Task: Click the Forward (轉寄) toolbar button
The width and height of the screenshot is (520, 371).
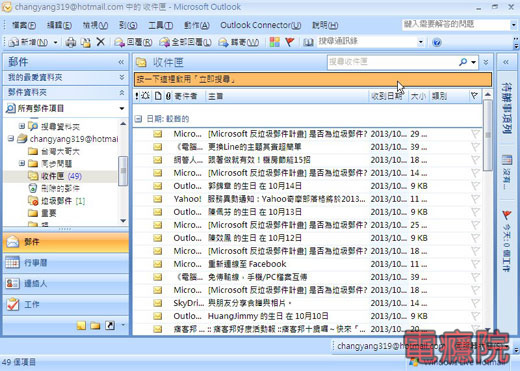Action: [x=238, y=42]
